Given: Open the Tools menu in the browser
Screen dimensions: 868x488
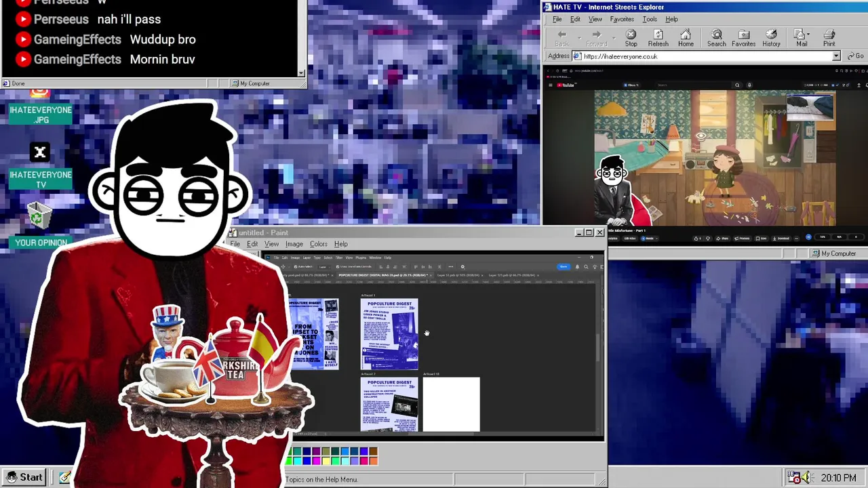Looking at the screenshot, I should coord(650,19).
